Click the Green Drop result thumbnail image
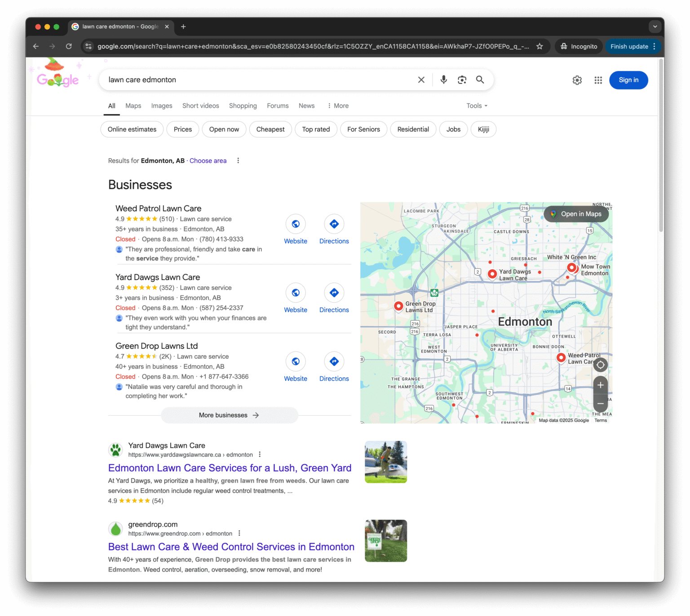The image size is (690, 616). point(385,541)
